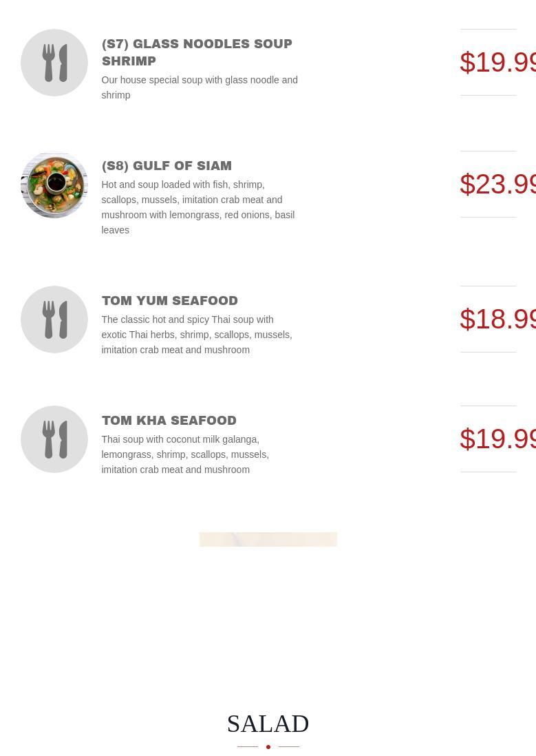Viewport: 536px width, 756px height.
Task: Click the knife symbol in Tom Yum icon
Action: pyautogui.click(x=63, y=319)
